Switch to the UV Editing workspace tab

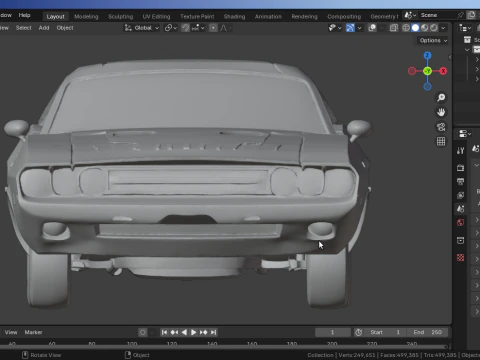click(156, 16)
